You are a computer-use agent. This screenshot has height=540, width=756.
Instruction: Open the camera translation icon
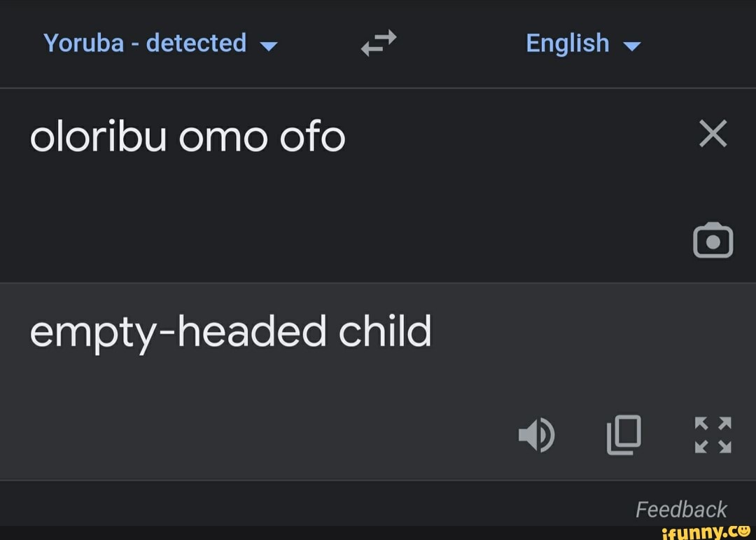pos(713,240)
